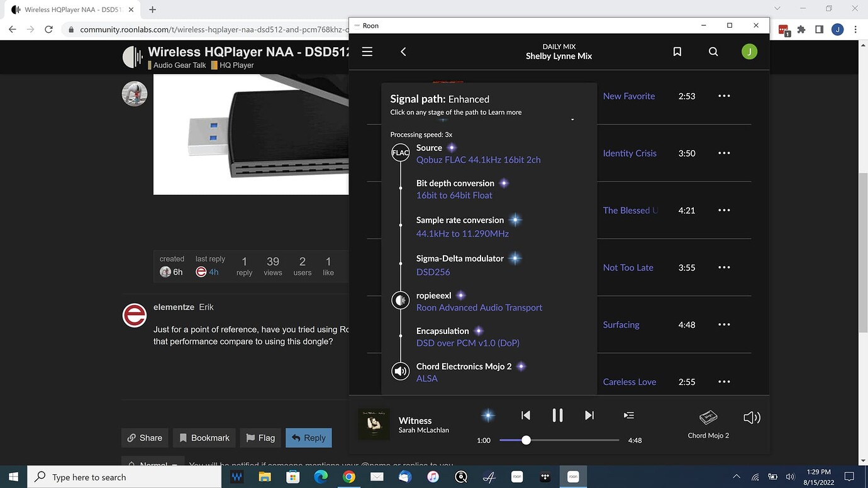Play the New Favorite track

[629, 96]
